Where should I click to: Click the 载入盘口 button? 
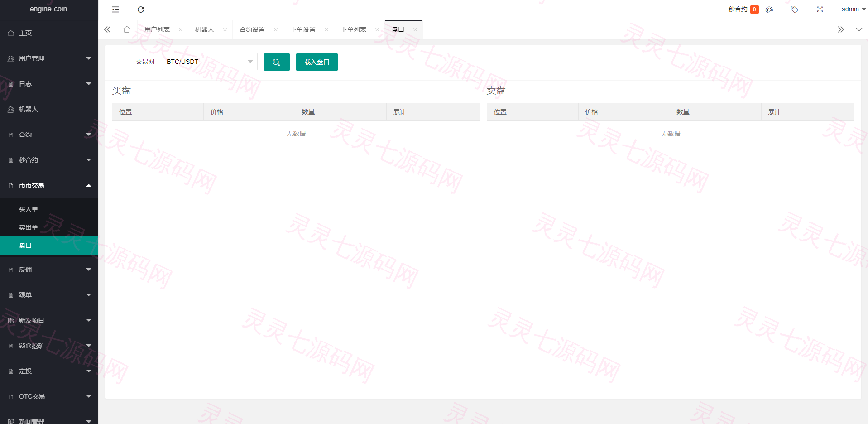pos(317,62)
